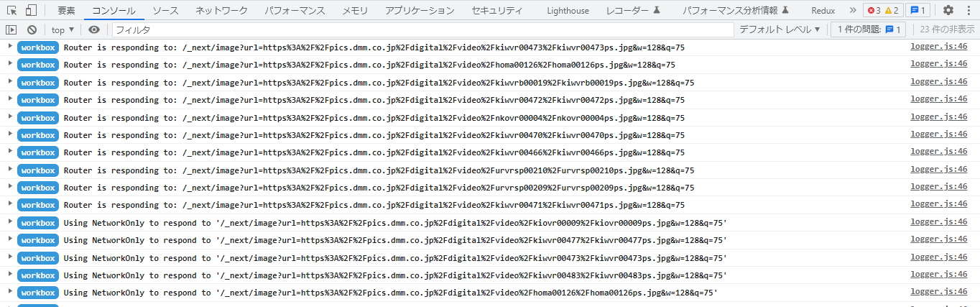Open the デフォルト レベル log level dropdown
This screenshot has width=980, height=307.
[x=780, y=29]
